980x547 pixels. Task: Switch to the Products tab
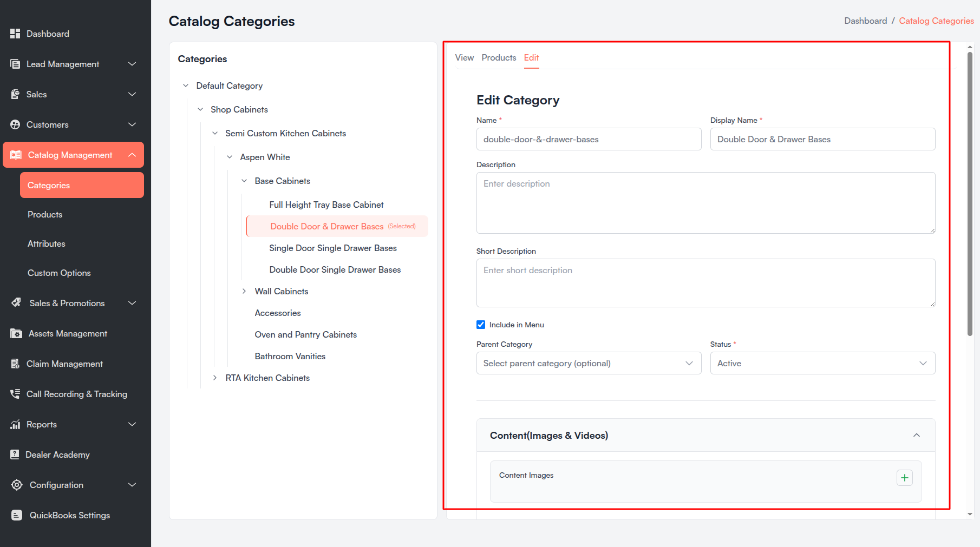(499, 57)
